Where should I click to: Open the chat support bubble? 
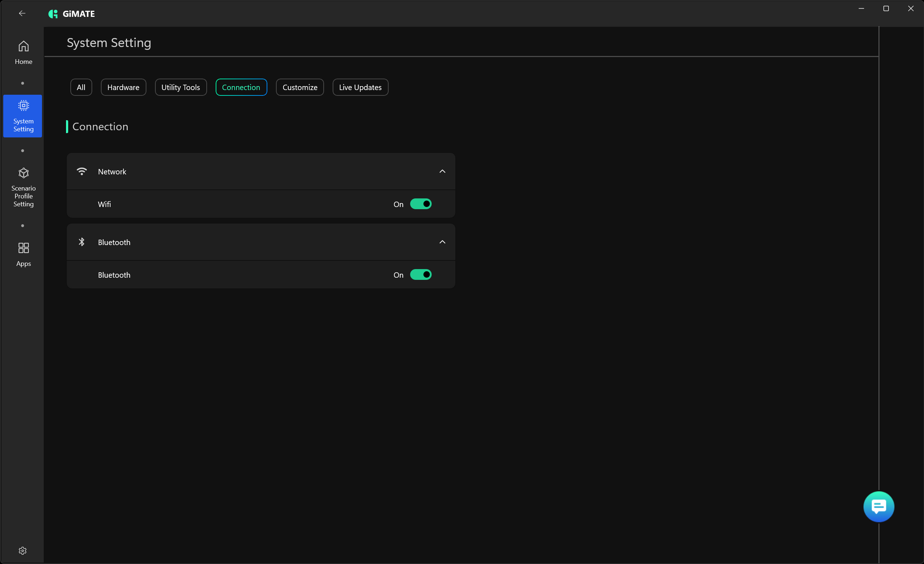pos(878,506)
